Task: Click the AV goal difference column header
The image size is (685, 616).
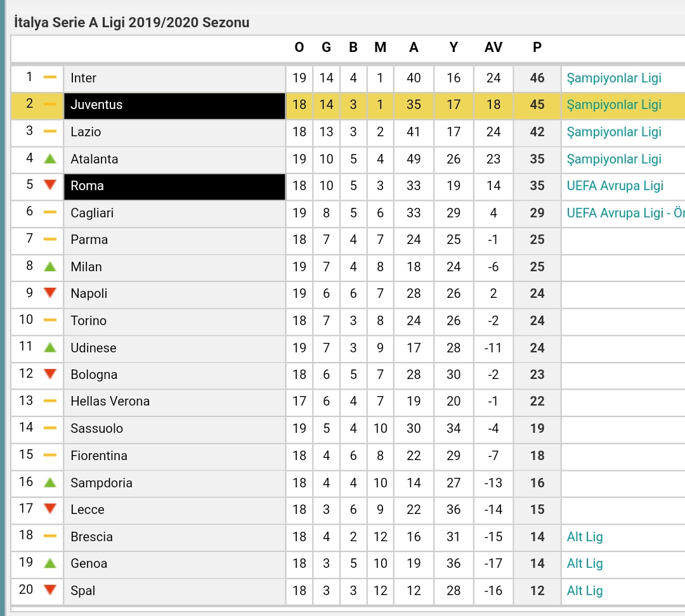Action: pos(493,47)
